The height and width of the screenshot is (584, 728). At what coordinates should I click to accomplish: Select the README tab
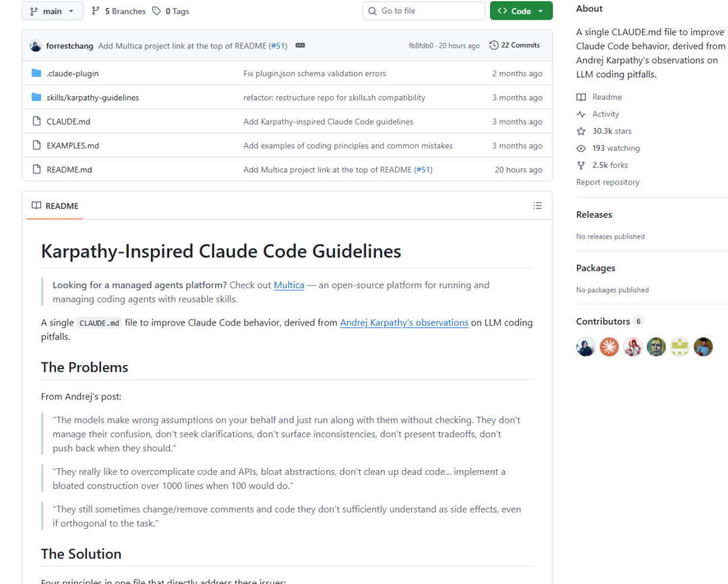55,205
